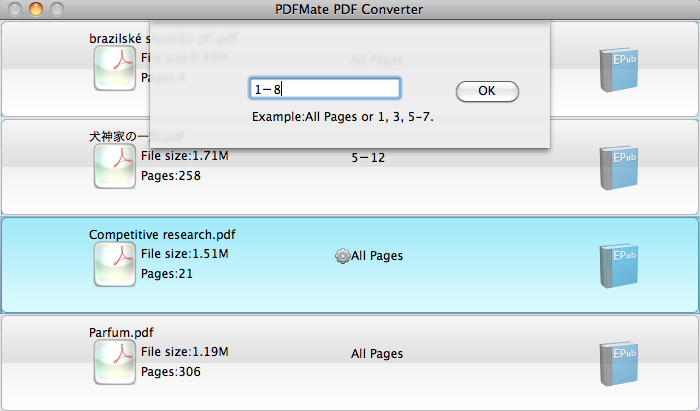This screenshot has width=700, height=411.
Task: Select the EPub book icon for Parfum.pdf
Action: click(x=618, y=363)
